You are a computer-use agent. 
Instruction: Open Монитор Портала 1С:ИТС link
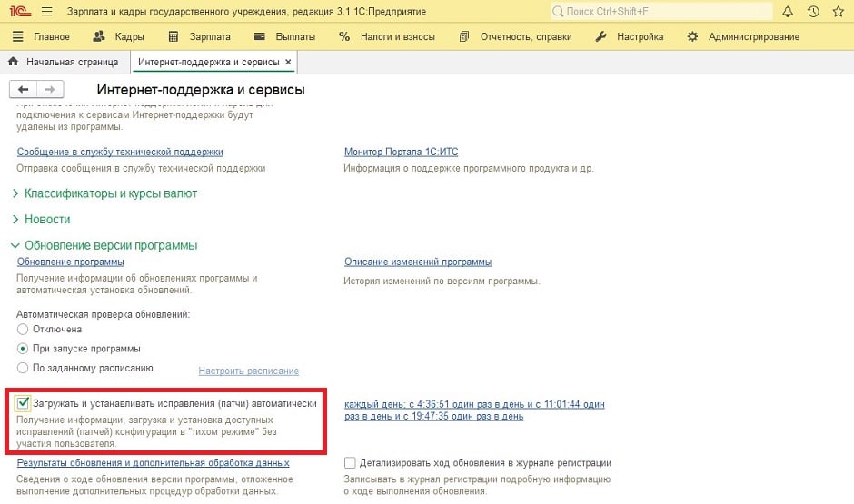(x=401, y=152)
